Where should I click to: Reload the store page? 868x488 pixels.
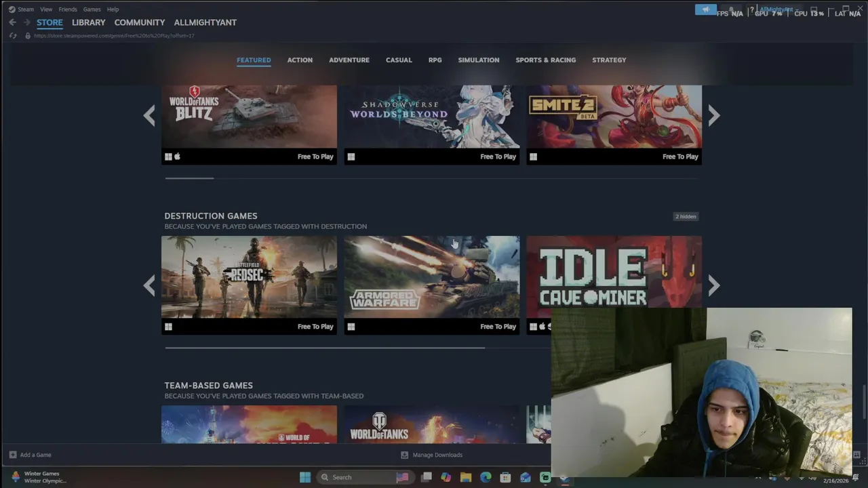[12, 35]
